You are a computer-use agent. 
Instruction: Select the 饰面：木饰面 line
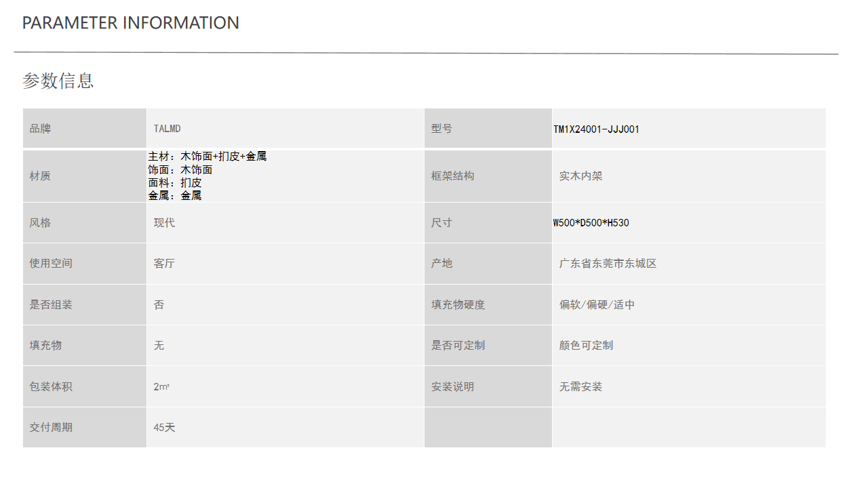pos(180,169)
